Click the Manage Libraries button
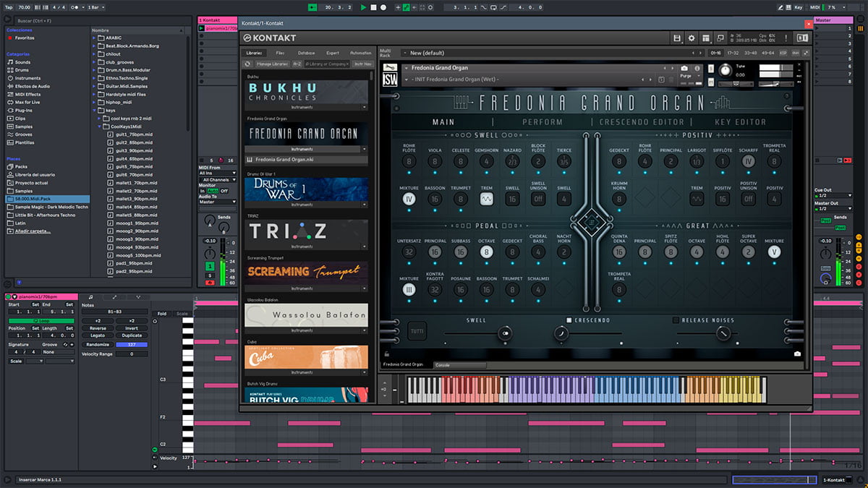868x488 pixels. click(x=273, y=64)
